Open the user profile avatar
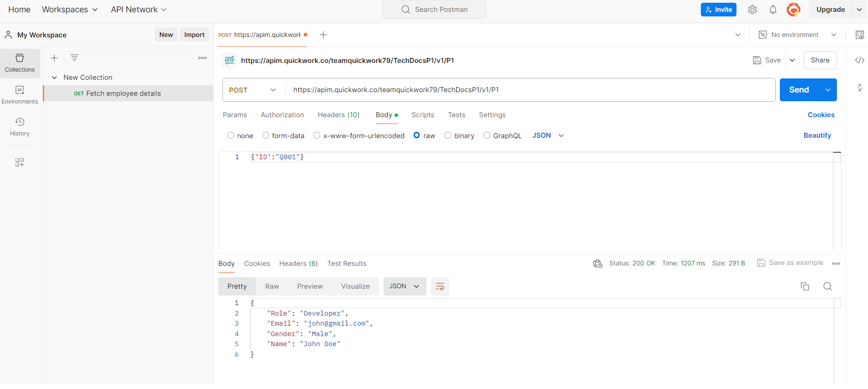 coord(794,10)
